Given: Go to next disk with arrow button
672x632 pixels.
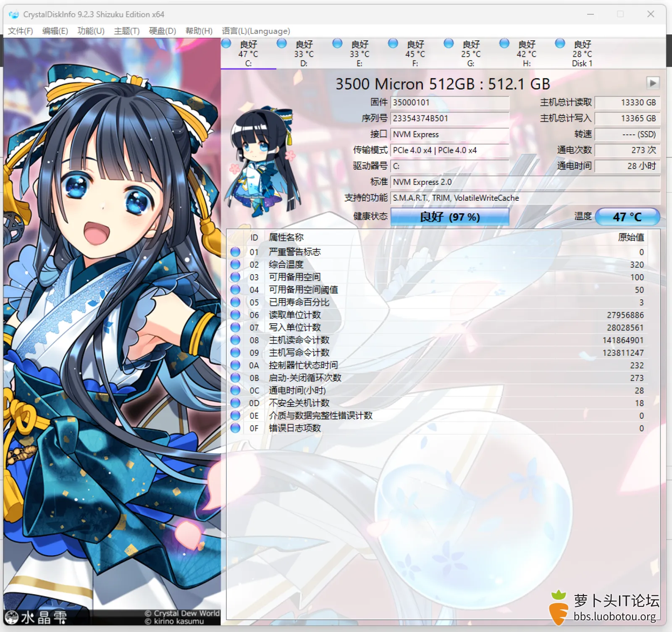Looking at the screenshot, I should click(x=653, y=83).
